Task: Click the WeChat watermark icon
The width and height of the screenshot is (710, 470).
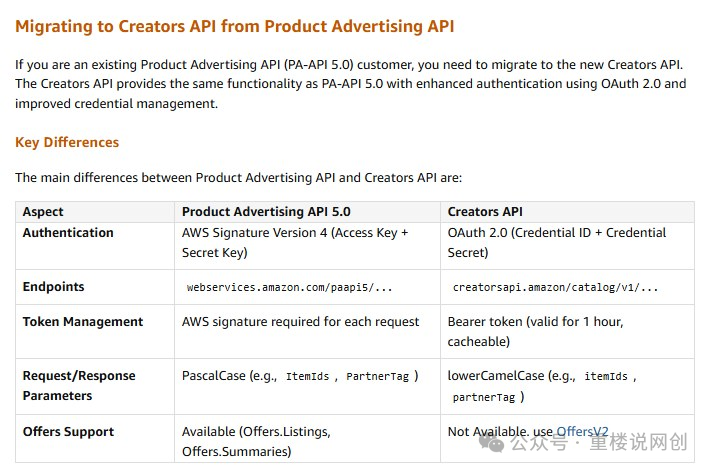Action: click(x=491, y=442)
